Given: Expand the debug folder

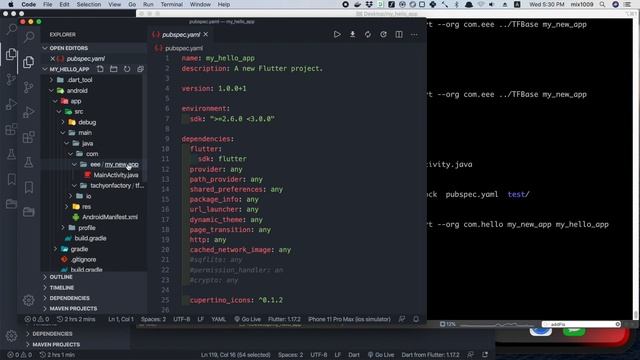Looking at the screenshot, I should click(63, 122).
